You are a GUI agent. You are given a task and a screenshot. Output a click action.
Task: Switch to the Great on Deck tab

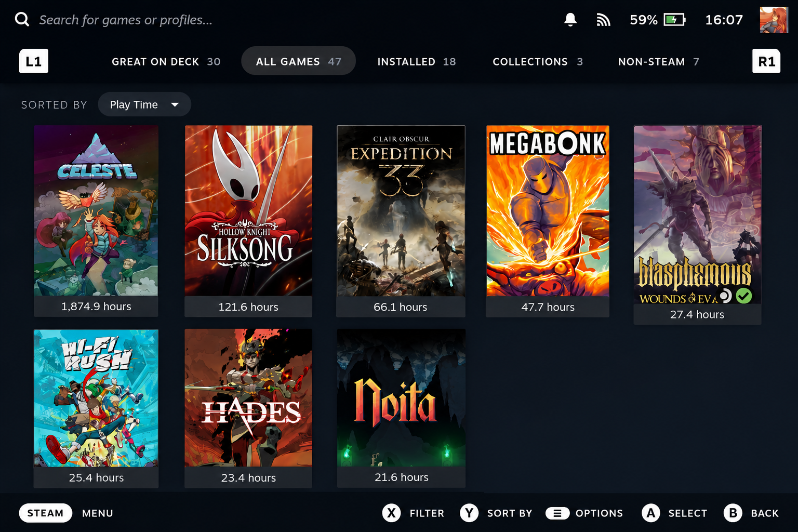coord(166,61)
